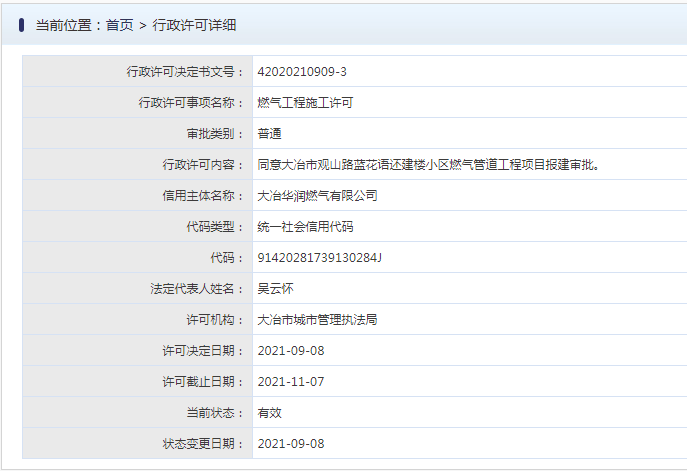687x471 pixels.
Task: Select the permit content text 同意大冶市观山路蓝花语还建楼小区
Action: pos(353,165)
